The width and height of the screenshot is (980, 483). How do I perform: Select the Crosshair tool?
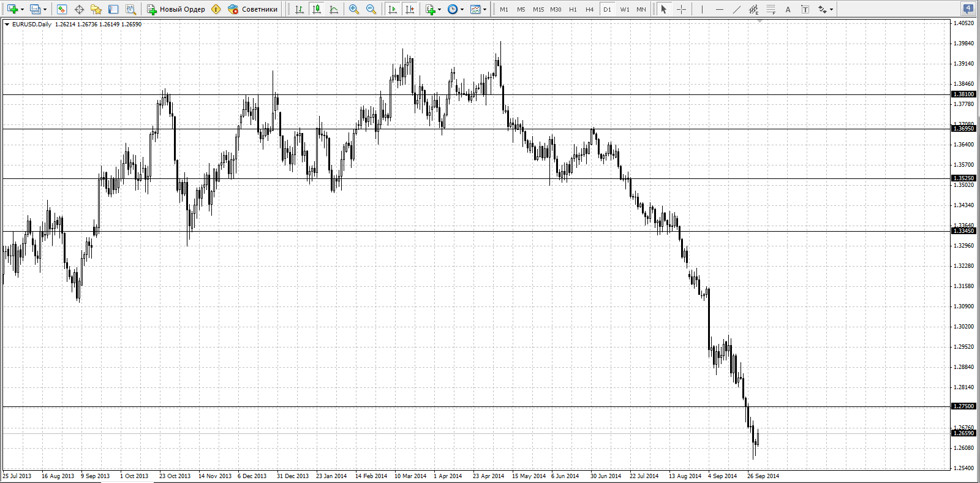click(681, 9)
